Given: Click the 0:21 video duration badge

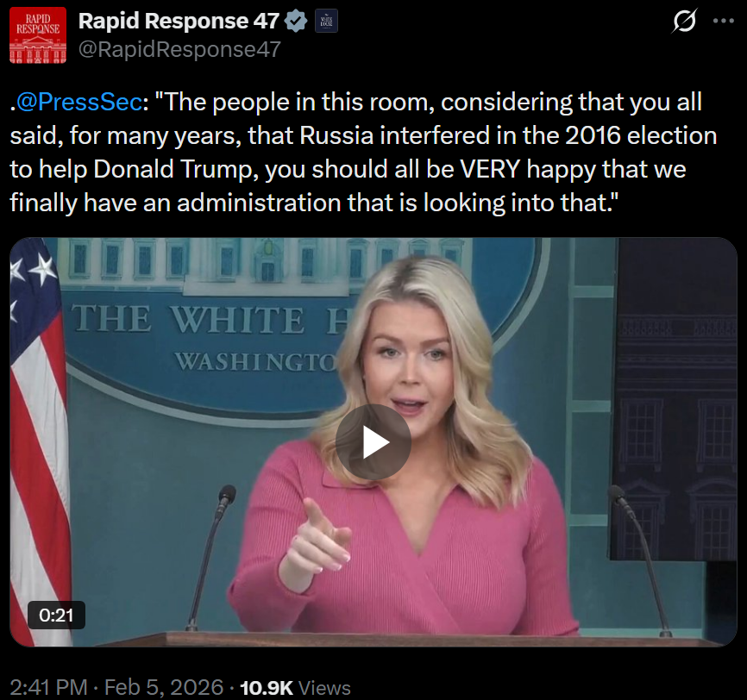Looking at the screenshot, I should [x=56, y=616].
